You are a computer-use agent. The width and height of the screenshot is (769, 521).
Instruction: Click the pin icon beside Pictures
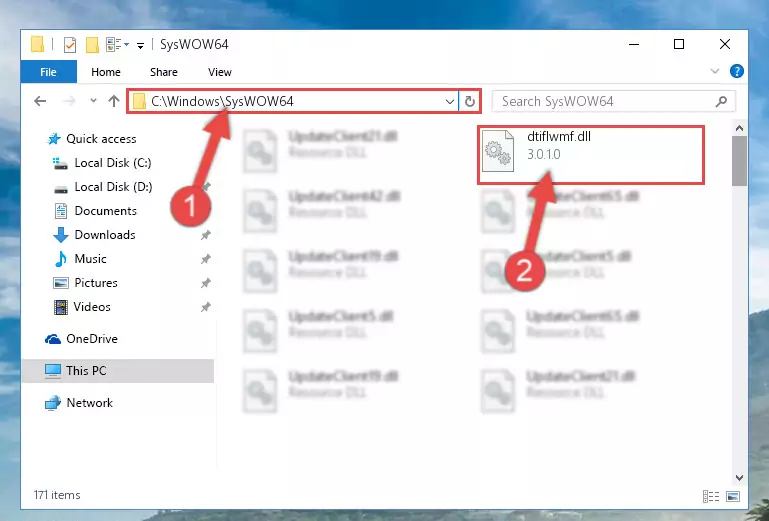tap(205, 283)
